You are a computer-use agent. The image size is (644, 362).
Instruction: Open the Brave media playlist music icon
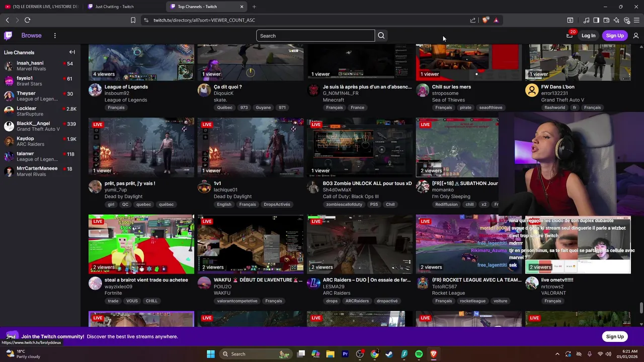(586, 20)
